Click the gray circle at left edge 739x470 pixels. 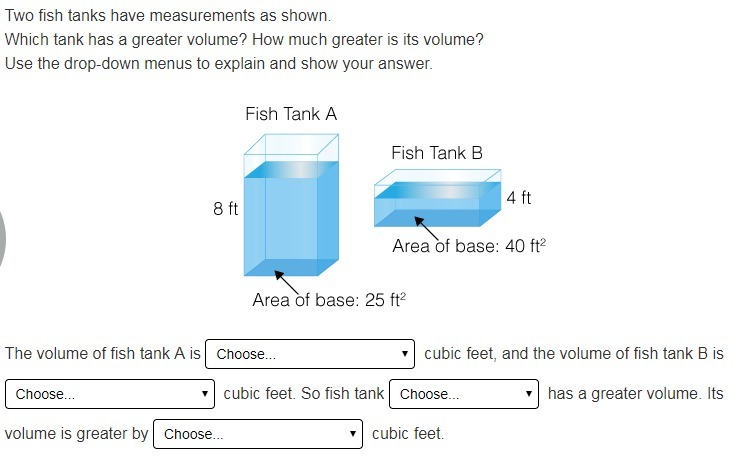[x=2, y=239]
